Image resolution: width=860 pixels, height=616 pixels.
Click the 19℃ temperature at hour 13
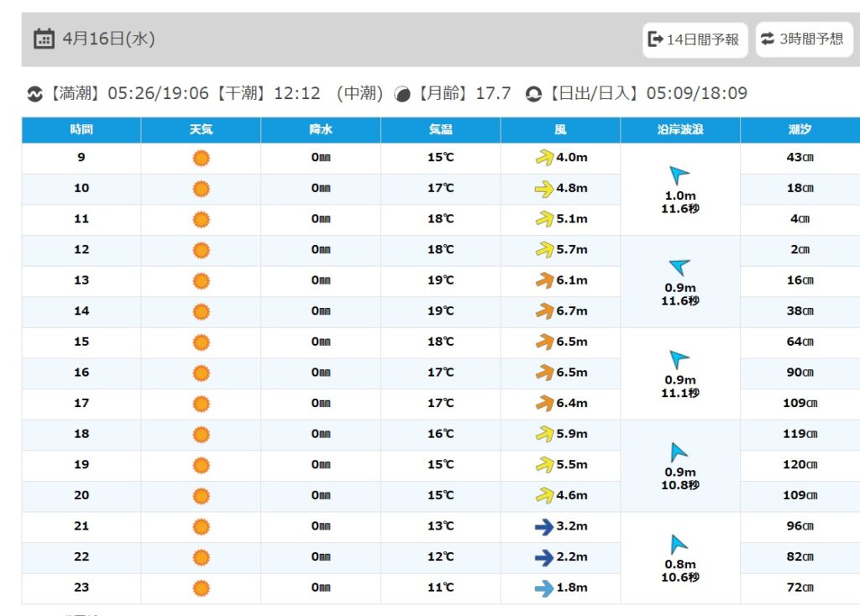point(441,280)
